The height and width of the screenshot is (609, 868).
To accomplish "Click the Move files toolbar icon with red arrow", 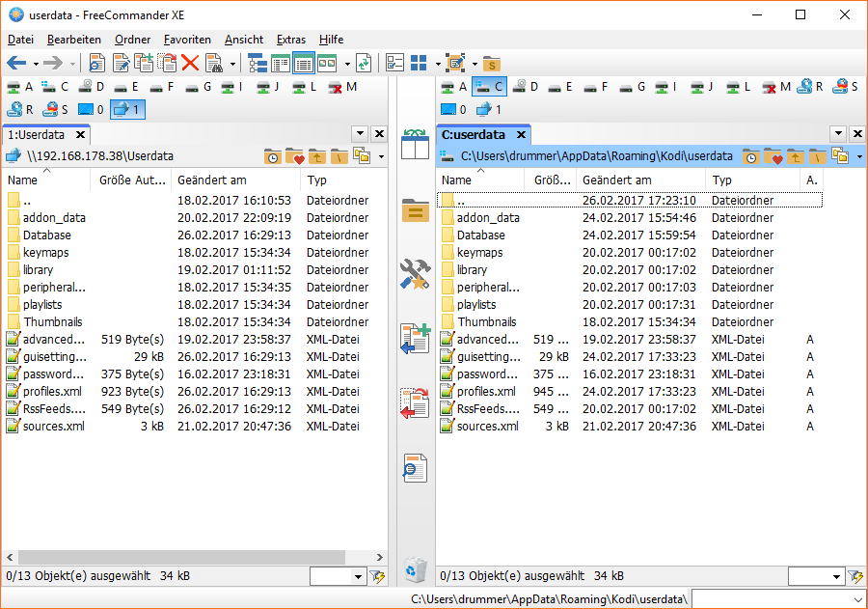I will [167, 63].
